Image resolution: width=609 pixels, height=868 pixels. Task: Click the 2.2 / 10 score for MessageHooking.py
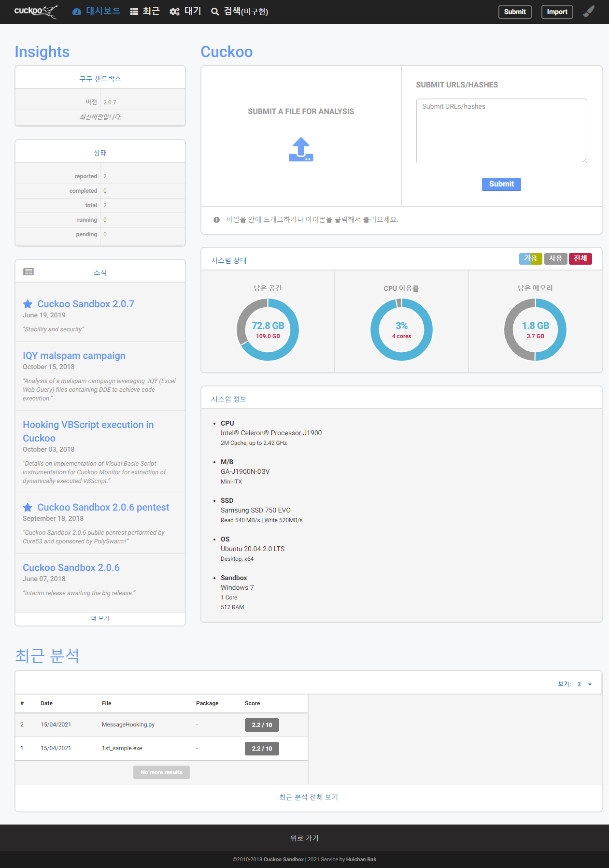262,725
